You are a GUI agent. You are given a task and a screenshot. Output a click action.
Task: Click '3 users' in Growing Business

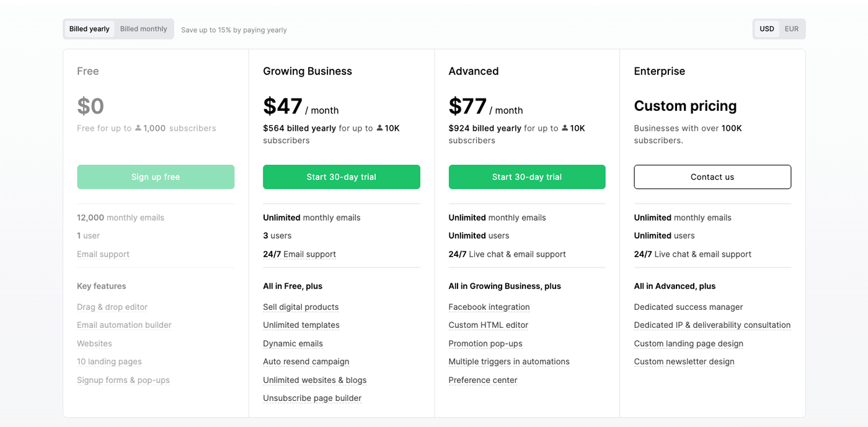tap(277, 236)
